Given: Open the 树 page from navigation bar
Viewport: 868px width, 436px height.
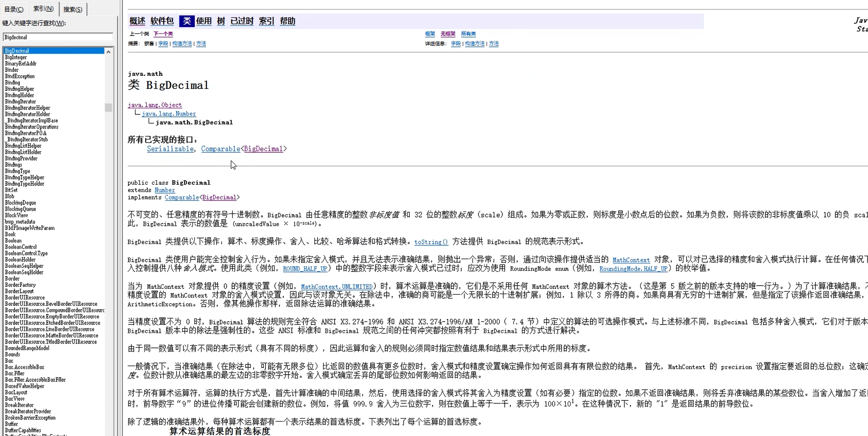Looking at the screenshot, I should [220, 21].
